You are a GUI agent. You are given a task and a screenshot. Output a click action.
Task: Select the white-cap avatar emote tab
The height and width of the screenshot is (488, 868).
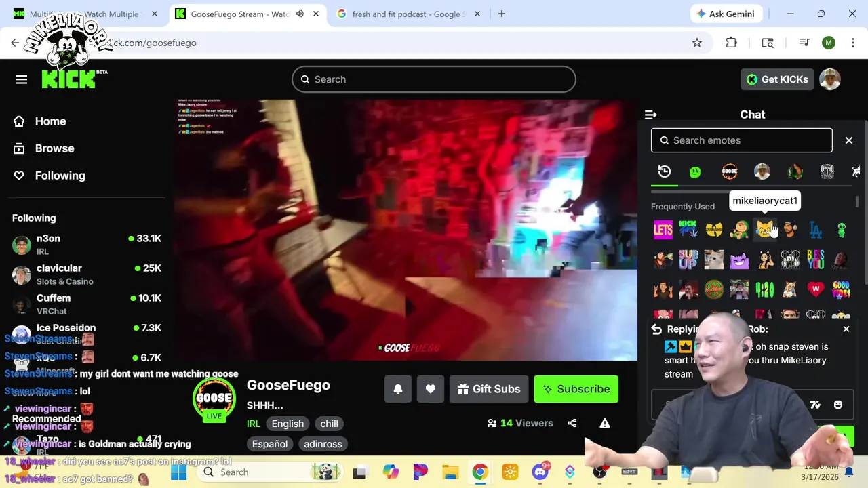[762, 171]
